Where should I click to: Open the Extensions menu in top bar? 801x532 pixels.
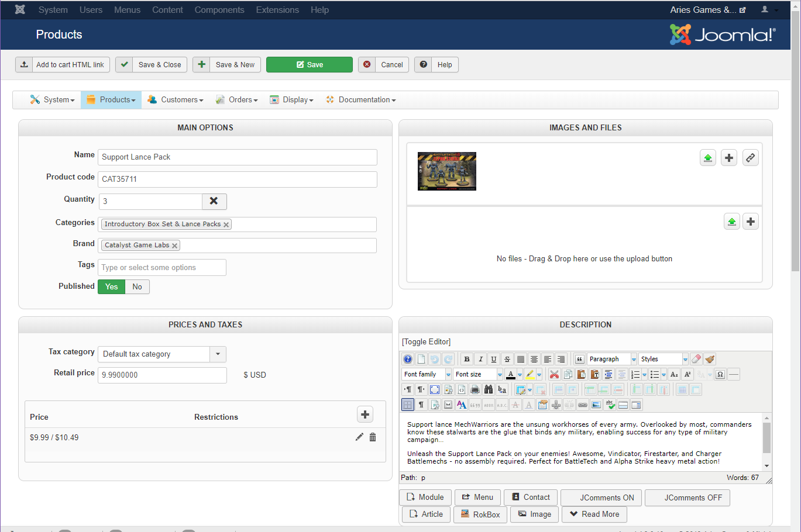tap(277, 10)
